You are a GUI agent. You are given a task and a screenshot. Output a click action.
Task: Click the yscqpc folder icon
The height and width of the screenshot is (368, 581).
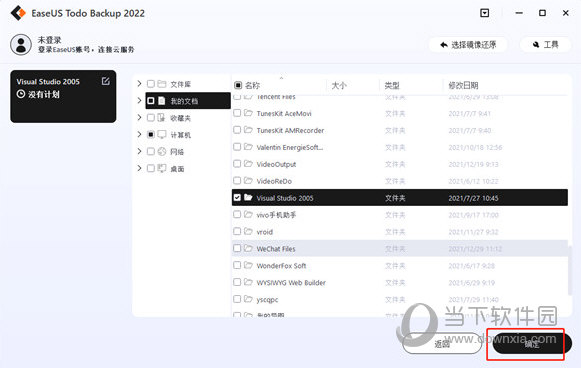[248, 299]
